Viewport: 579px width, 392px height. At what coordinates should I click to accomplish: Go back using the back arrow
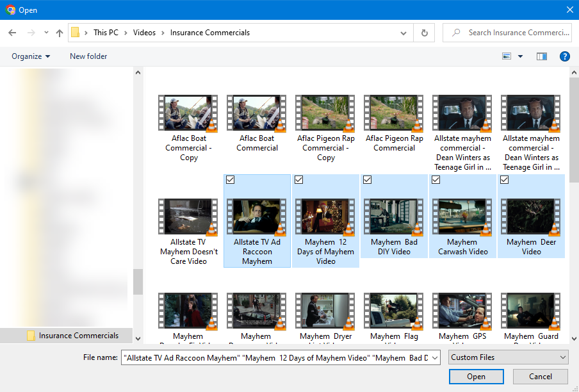tap(12, 33)
